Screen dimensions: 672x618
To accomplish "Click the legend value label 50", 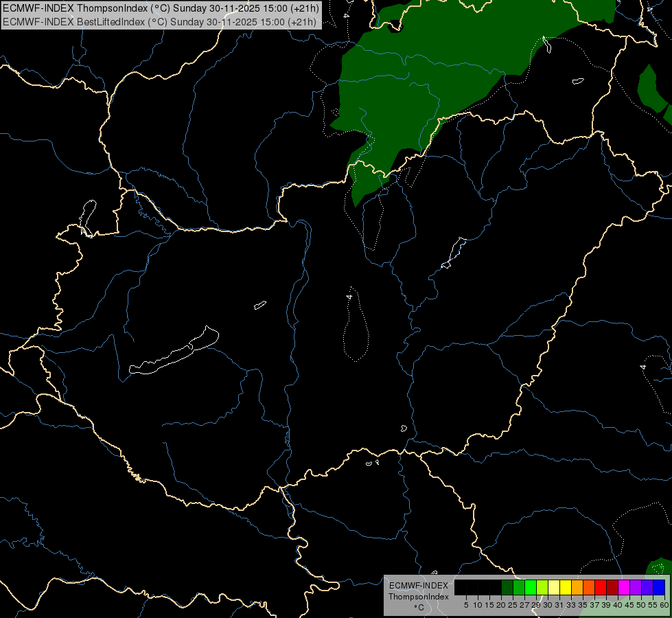I will pyautogui.click(x=641, y=605).
